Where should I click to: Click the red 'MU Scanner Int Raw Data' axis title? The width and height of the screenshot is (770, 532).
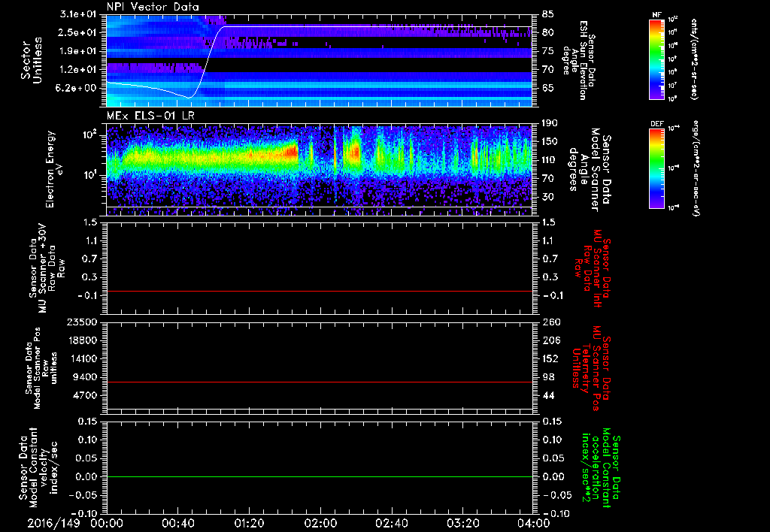[x=591, y=269]
